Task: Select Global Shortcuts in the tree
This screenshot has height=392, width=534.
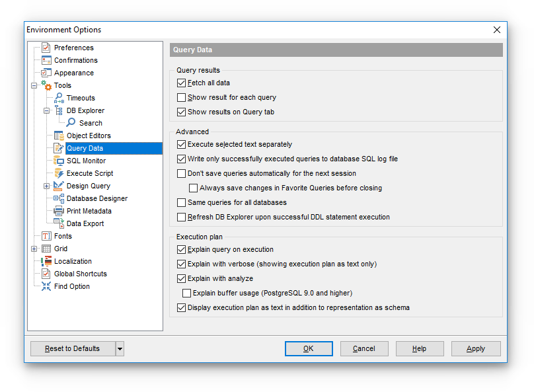Action: (80, 274)
